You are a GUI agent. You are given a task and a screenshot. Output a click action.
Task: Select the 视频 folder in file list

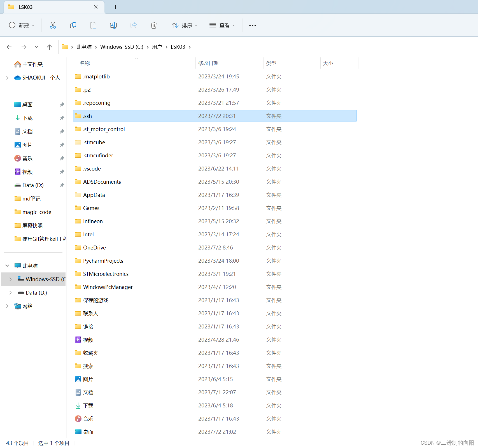click(215, 340)
